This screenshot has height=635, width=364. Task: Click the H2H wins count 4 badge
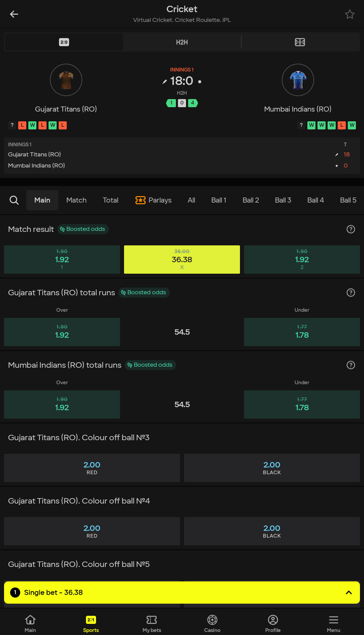tap(193, 103)
